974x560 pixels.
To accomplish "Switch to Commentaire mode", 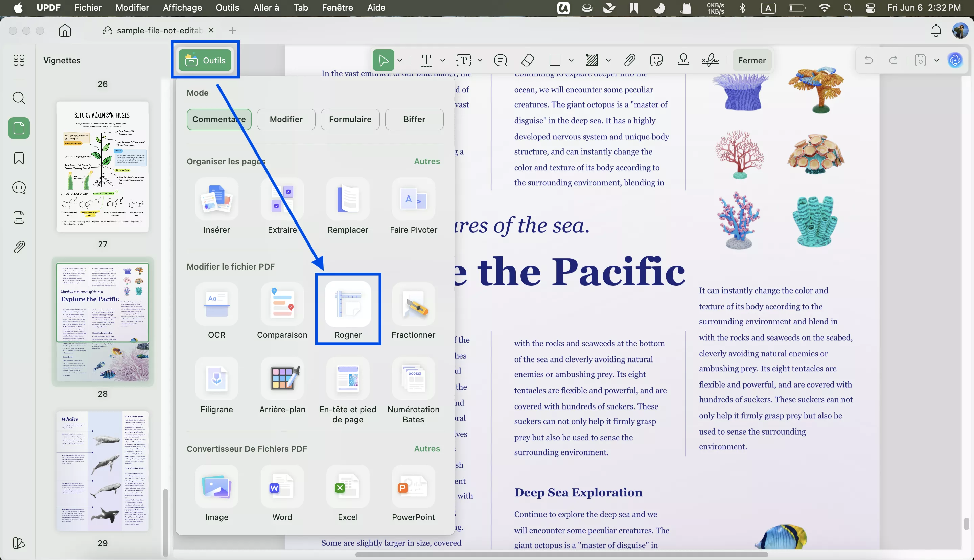I will pos(219,119).
